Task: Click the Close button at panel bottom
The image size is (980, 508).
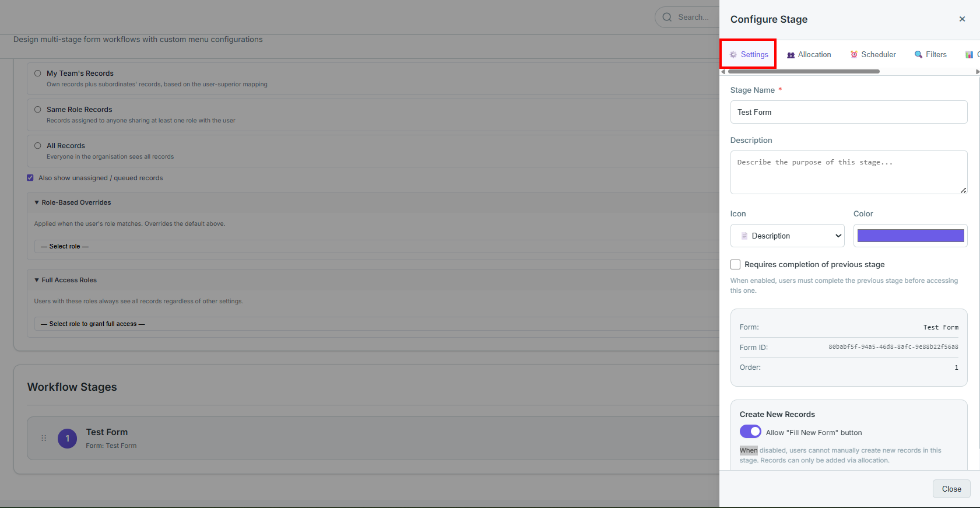Action: (951, 489)
